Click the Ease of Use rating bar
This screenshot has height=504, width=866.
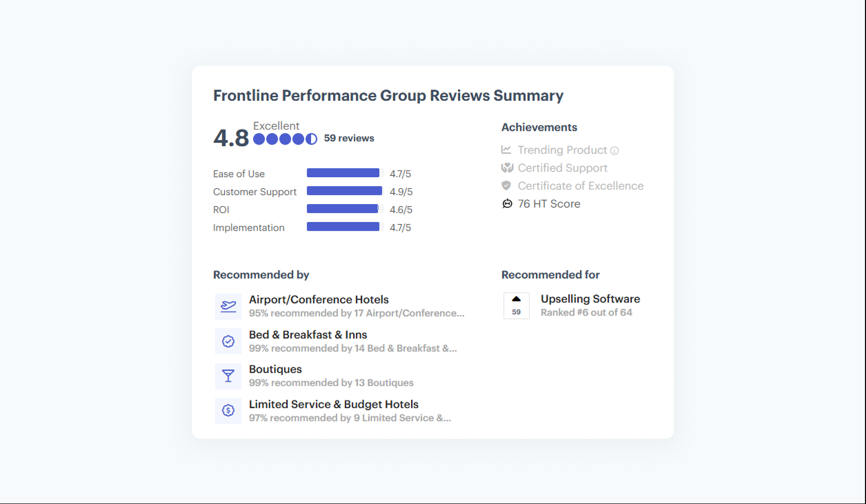pyautogui.click(x=345, y=173)
